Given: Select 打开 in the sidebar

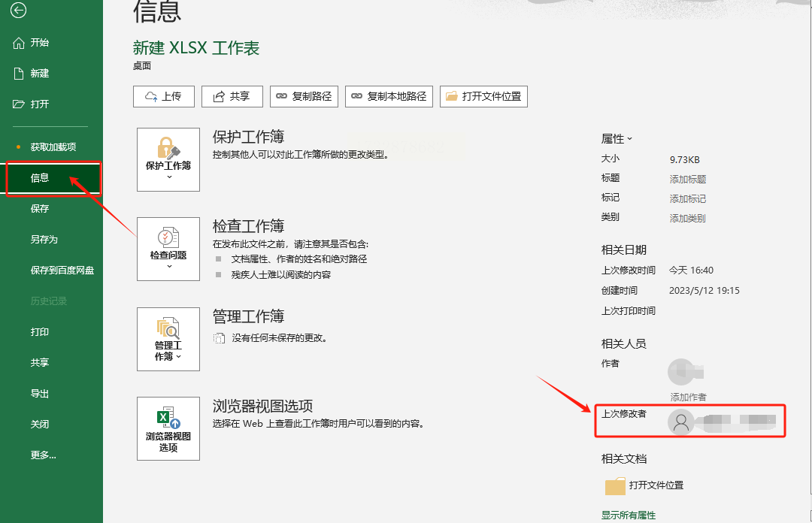Looking at the screenshot, I should coord(39,104).
